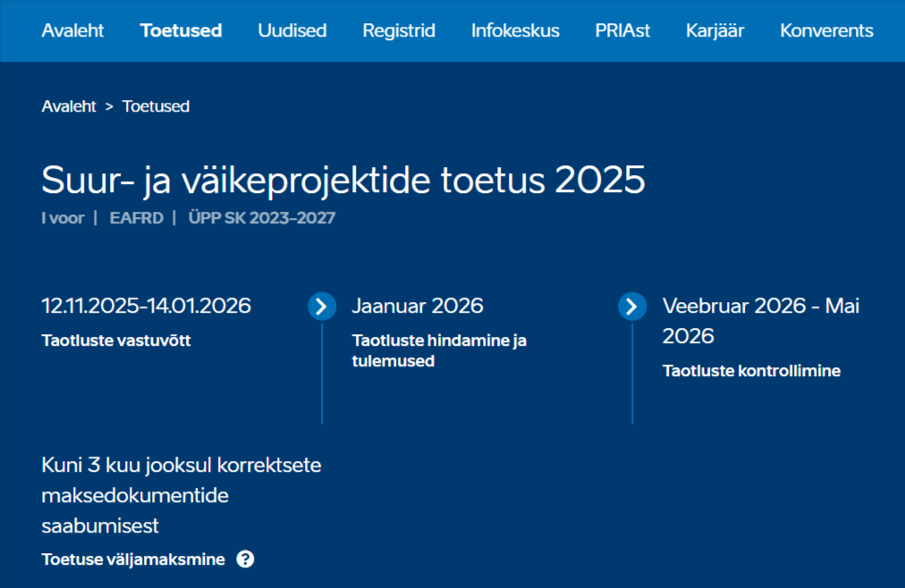This screenshot has width=905, height=588.
Task: Select the Taotluste vastuvõtt timeline step
Action: [116, 340]
